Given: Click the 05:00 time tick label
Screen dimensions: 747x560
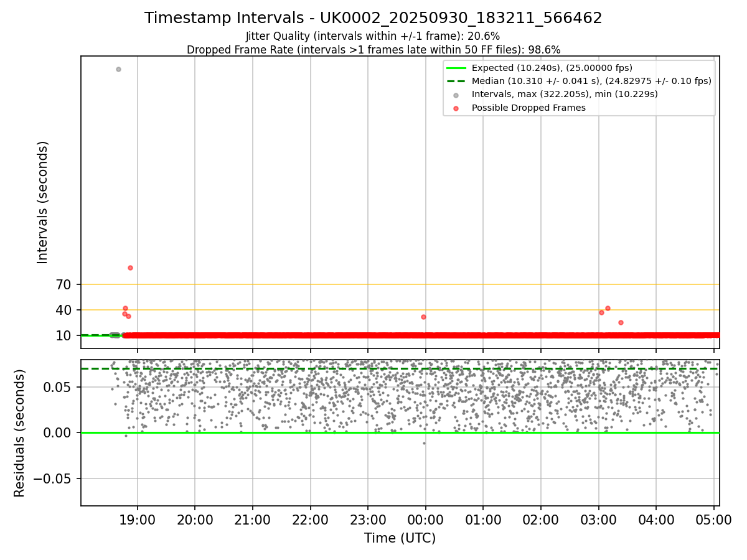Looking at the screenshot, I should click(x=713, y=519).
